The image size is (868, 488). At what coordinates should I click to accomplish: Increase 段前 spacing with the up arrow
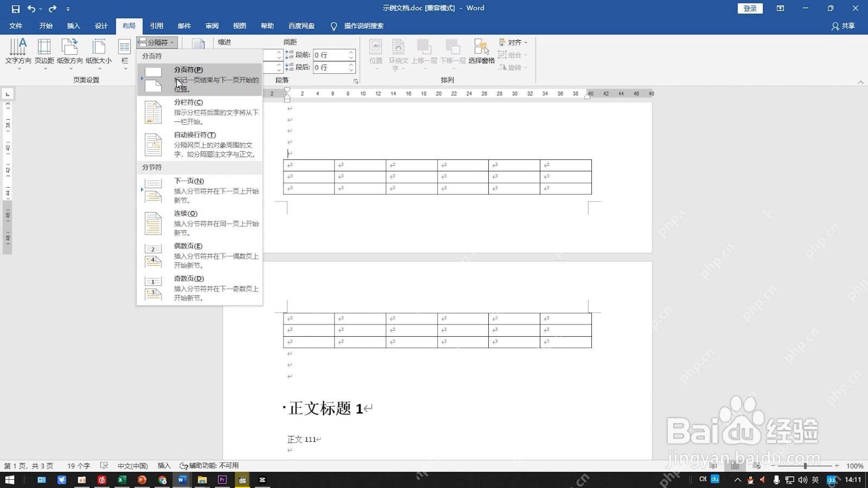351,53
